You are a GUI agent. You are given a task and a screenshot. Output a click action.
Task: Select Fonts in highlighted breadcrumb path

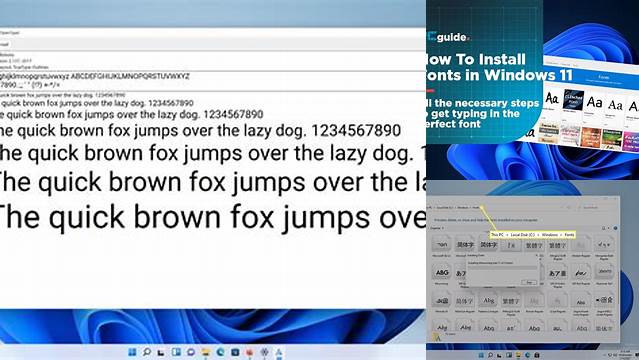point(569,235)
